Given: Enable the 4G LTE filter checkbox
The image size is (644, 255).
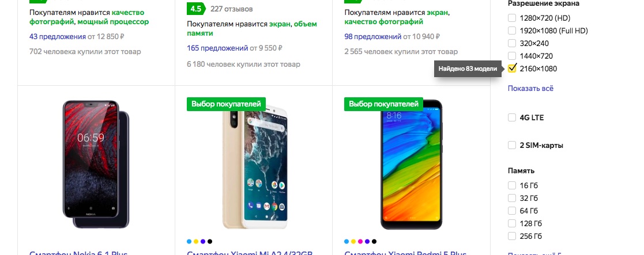Looking at the screenshot, I should click(x=512, y=117).
